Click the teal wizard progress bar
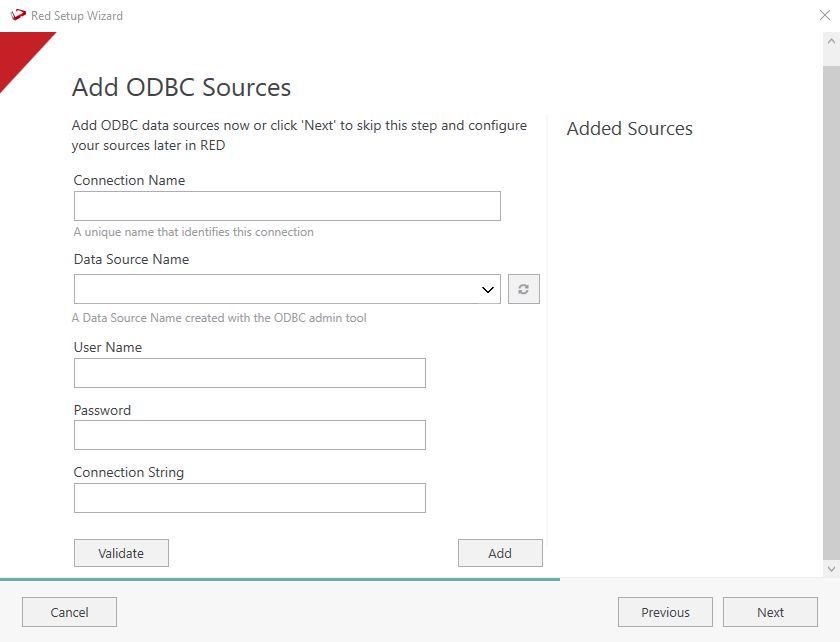Image resolution: width=840 pixels, height=642 pixels. click(280, 579)
